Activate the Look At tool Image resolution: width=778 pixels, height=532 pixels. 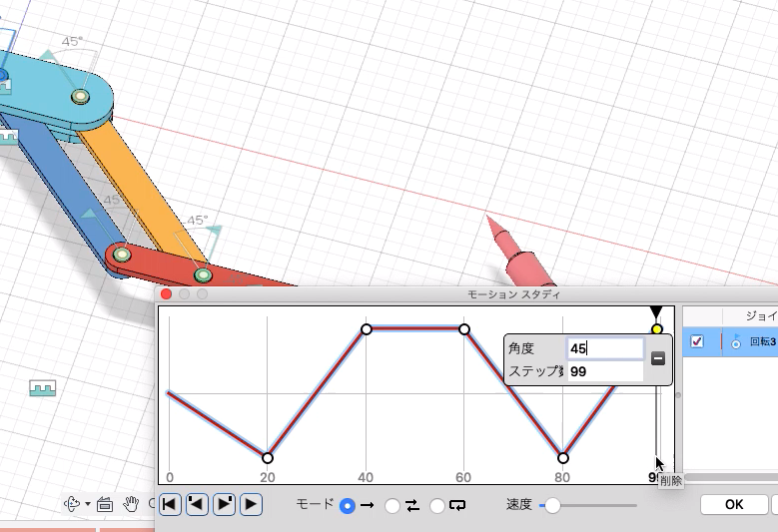point(105,504)
